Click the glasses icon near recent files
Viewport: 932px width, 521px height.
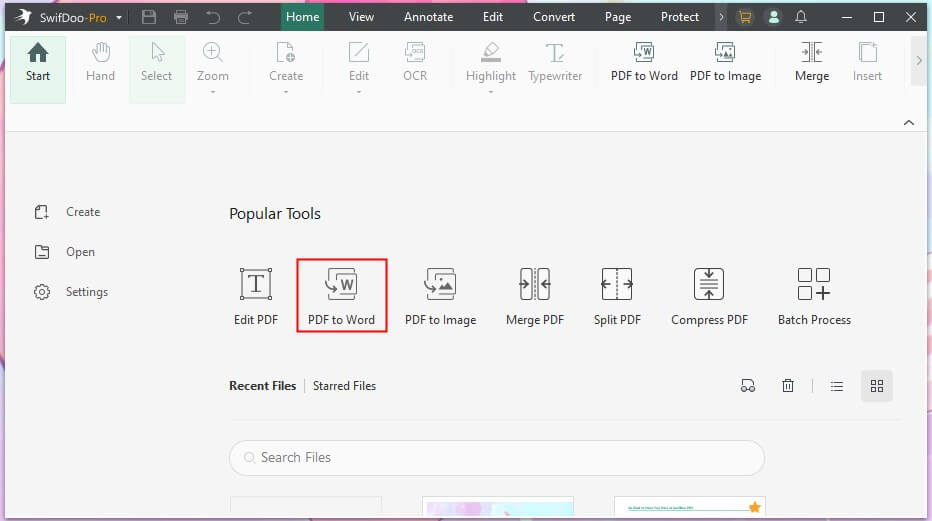pyautogui.click(x=748, y=386)
